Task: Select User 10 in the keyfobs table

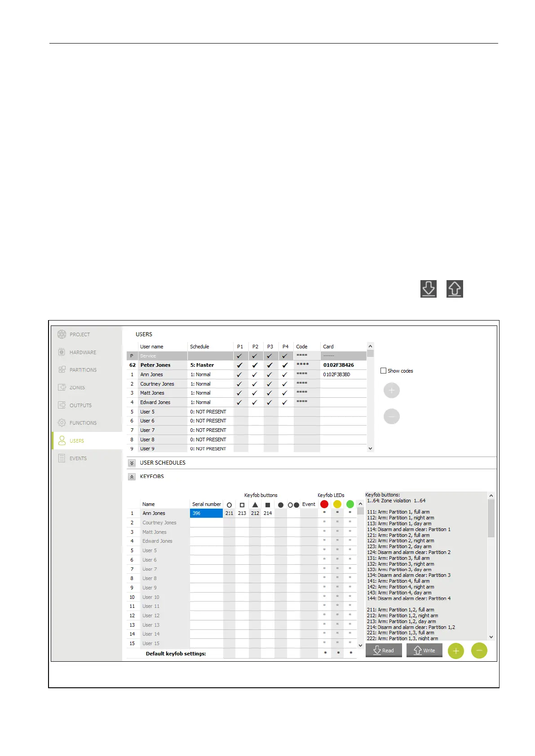Action: (151, 597)
